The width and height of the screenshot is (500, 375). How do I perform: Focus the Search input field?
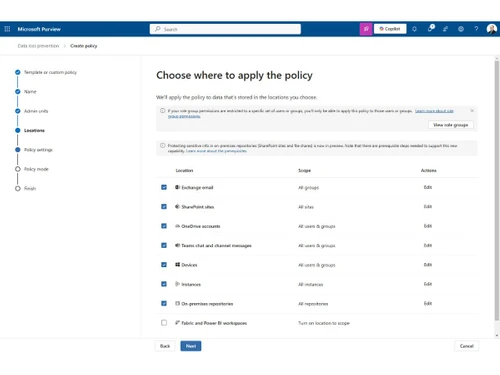point(225,29)
